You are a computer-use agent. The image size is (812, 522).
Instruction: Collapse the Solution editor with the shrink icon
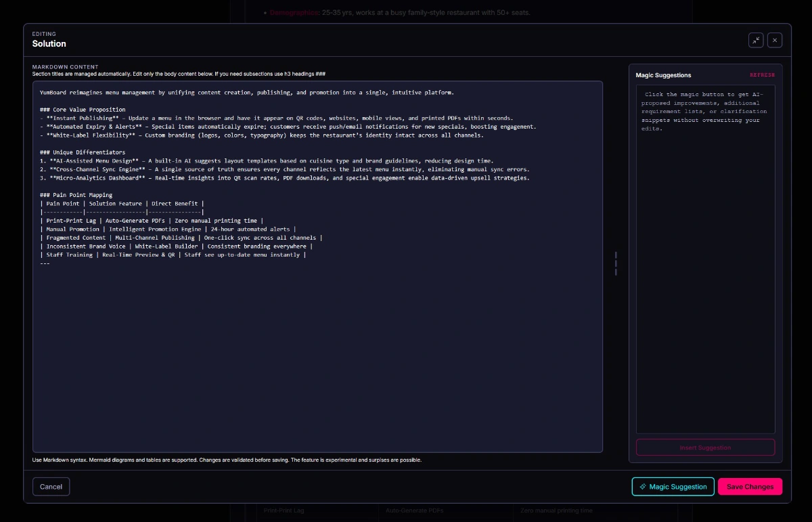point(756,40)
